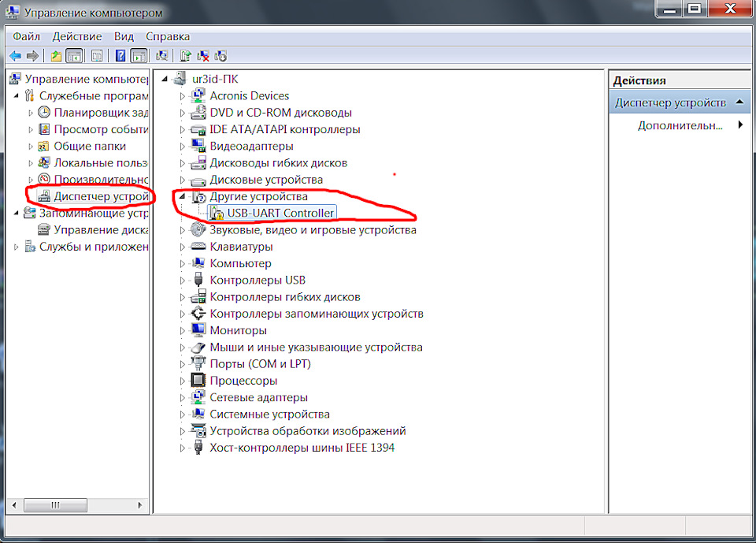The image size is (756, 543).
Task: Expand DVD и CD-ROM дисководы
Action: coord(182,113)
